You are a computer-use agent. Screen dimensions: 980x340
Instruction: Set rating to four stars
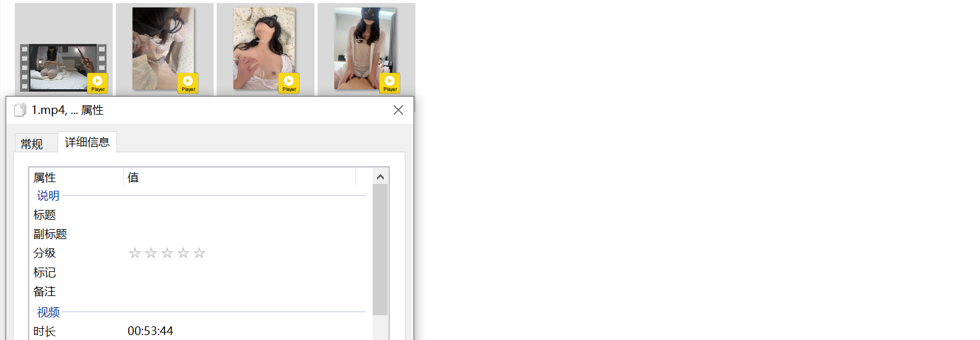[x=183, y=253]
